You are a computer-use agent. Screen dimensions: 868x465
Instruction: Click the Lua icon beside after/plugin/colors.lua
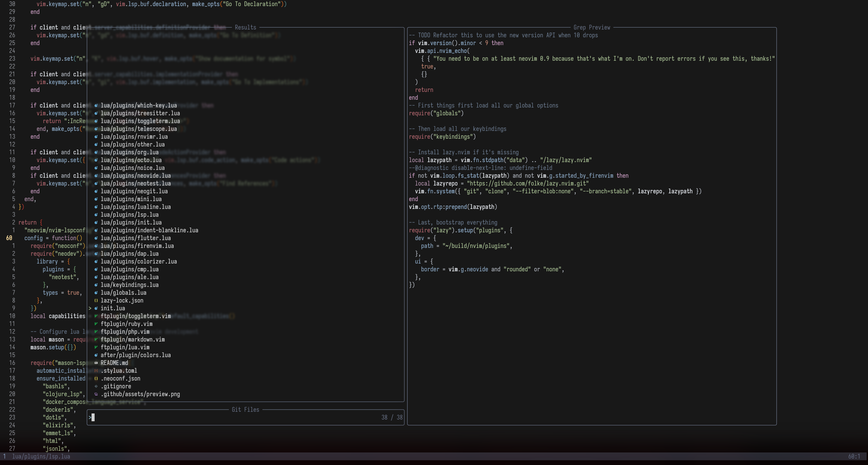tap(96, 355)
